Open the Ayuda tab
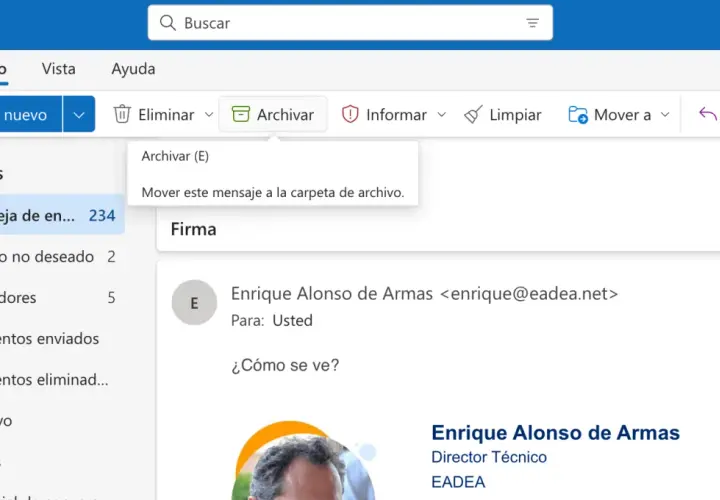The image size is (720, 500). 133,69
